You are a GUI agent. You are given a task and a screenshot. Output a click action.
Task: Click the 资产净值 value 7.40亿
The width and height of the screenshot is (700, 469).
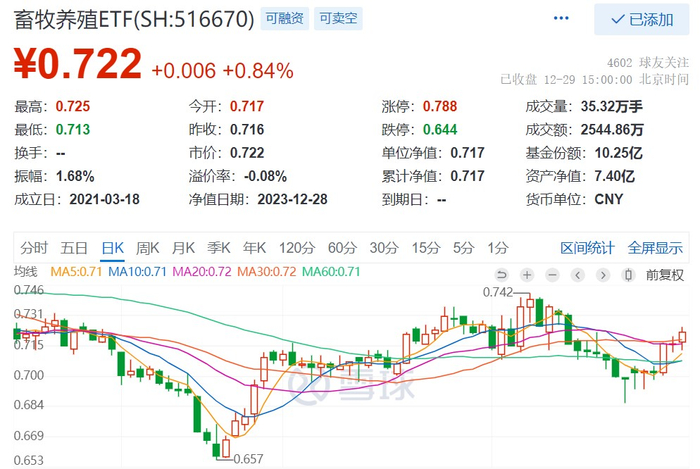(614, 176)
